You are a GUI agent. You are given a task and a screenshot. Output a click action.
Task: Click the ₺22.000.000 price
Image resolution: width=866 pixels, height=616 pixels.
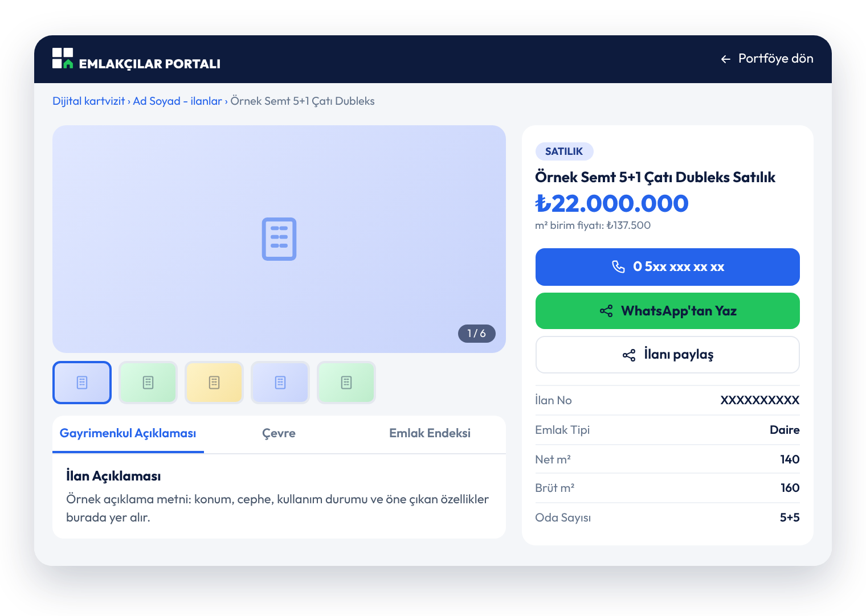tap(612, 204)
